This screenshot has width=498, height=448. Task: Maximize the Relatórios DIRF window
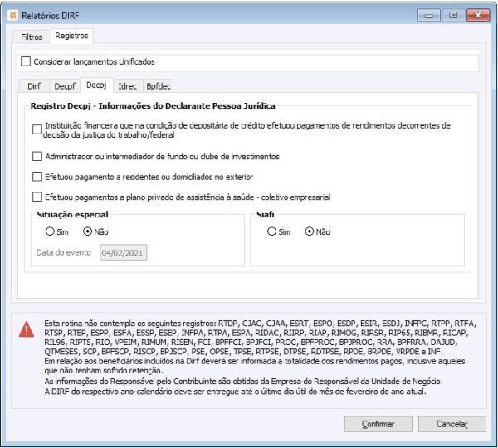click(453, 15)
